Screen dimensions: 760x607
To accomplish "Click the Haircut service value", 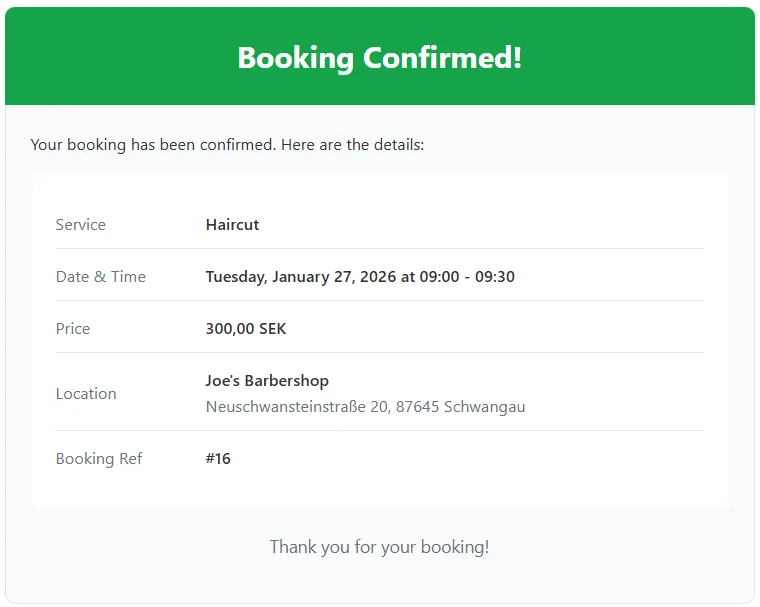I will (233, 224).
